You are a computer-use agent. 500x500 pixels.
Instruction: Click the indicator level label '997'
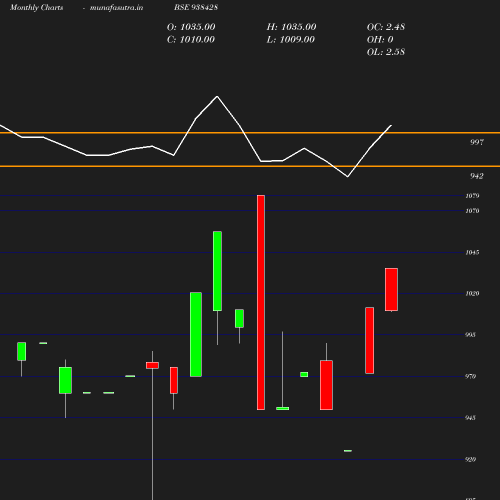[x=477, y=142]
